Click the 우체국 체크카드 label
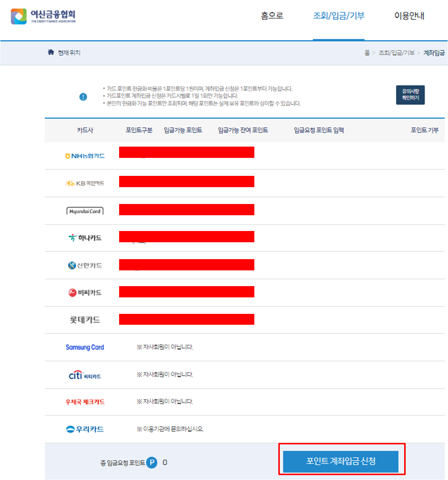The height and width of the screenshot is (480, 448). [x=85, y=402]
